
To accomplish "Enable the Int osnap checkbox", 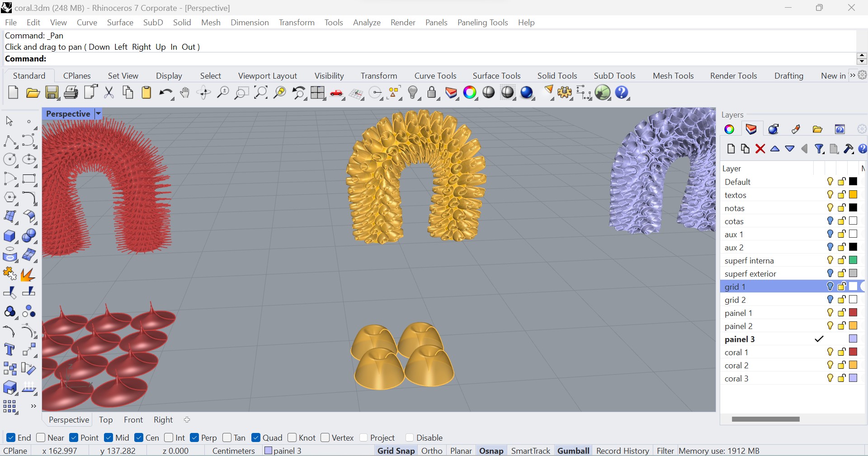I will tap(169, 437).
